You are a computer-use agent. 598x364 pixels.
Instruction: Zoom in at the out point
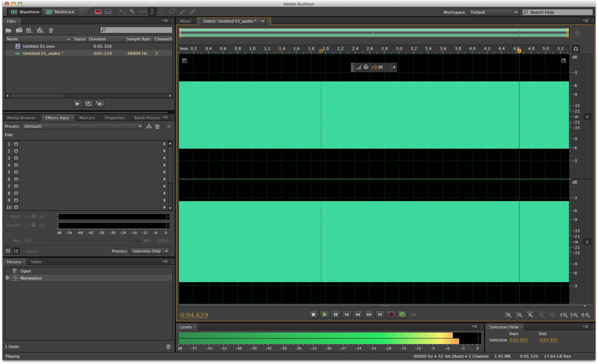[574, 315]
